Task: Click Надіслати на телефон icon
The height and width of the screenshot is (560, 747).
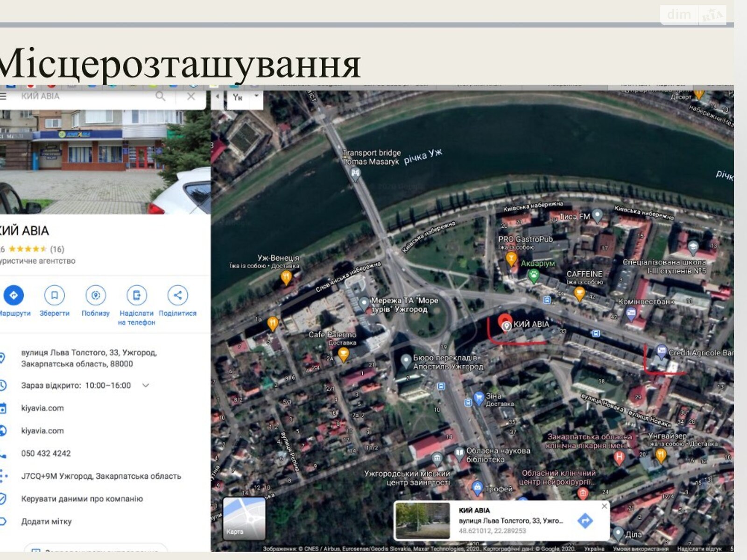Action: click(136, 295)
